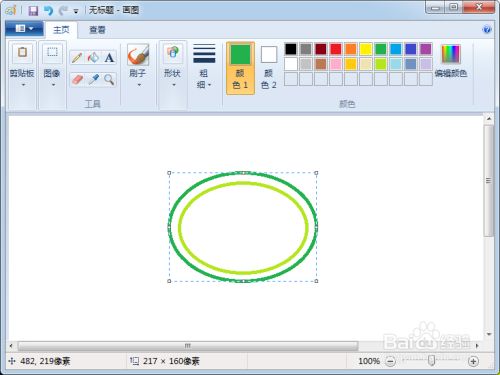Image resolution: width=500 pixels, height=375 pixels.
Task: Pick the dark red color swatch
Action: pos(321,49)
